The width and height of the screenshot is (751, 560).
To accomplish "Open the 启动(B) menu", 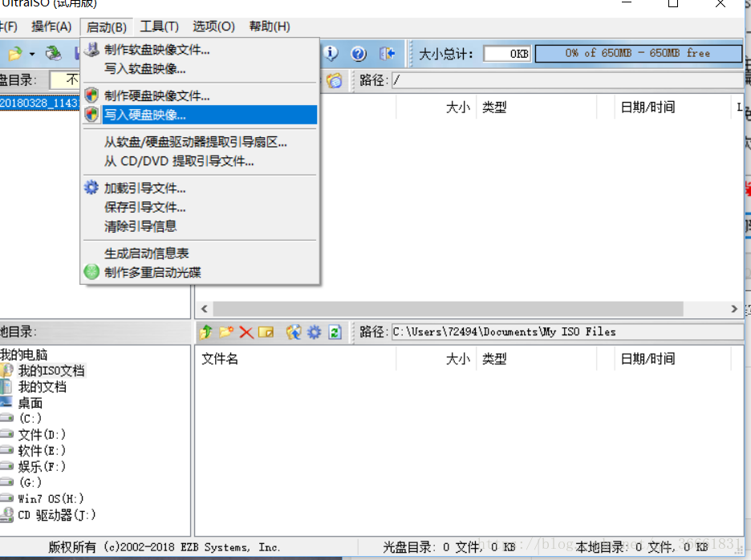I will pos(107,26).
